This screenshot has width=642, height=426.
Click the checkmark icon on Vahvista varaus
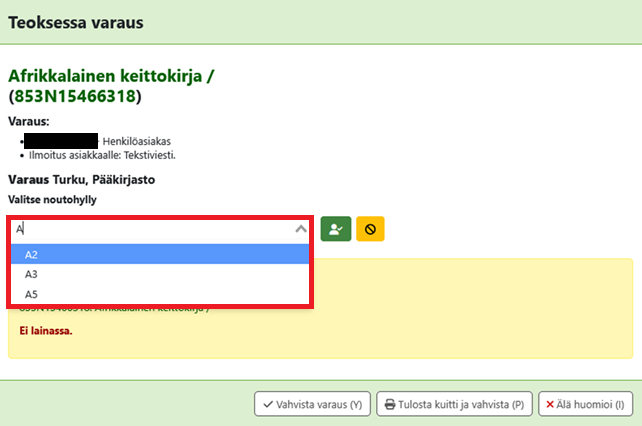point(266,405)
